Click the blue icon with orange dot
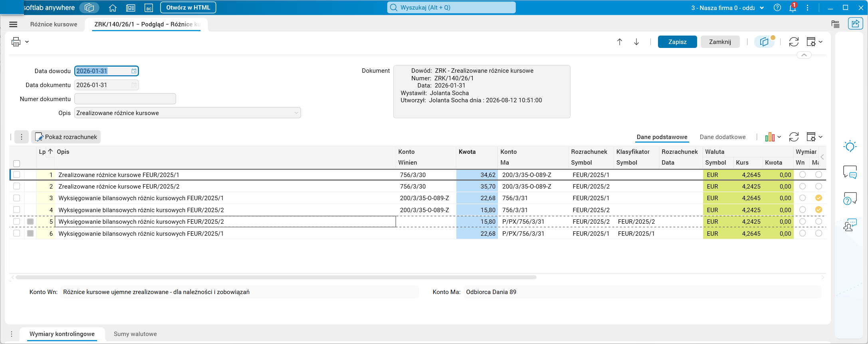868x344 pixels. point(765,42)
